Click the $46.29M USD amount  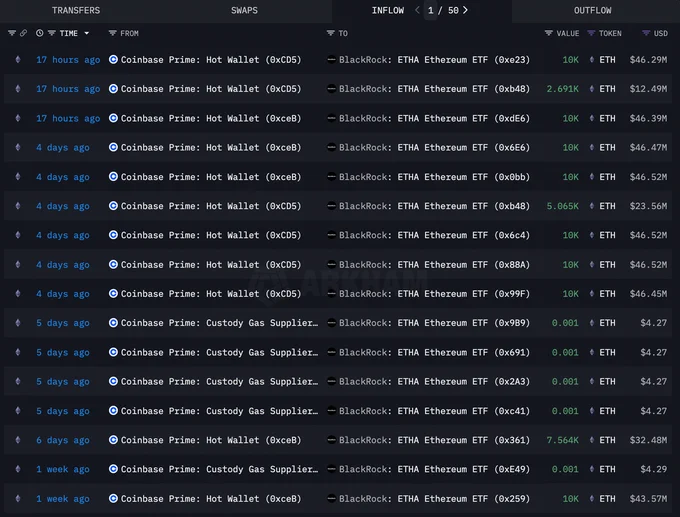(648, 60)
